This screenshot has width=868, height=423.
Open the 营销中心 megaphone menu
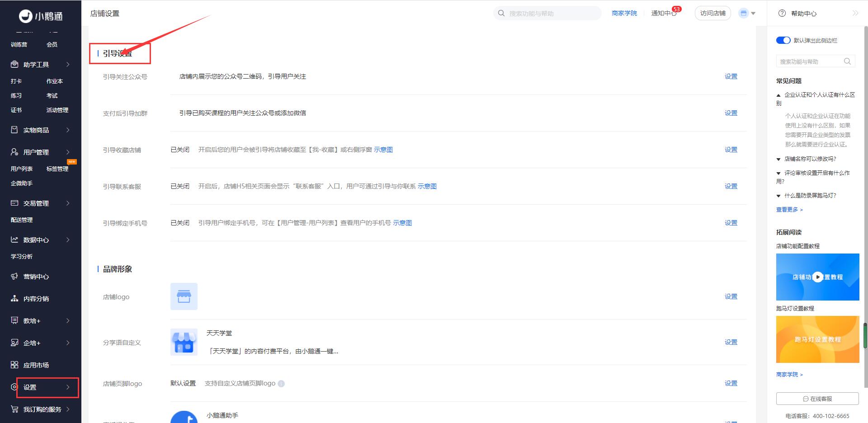36,277
